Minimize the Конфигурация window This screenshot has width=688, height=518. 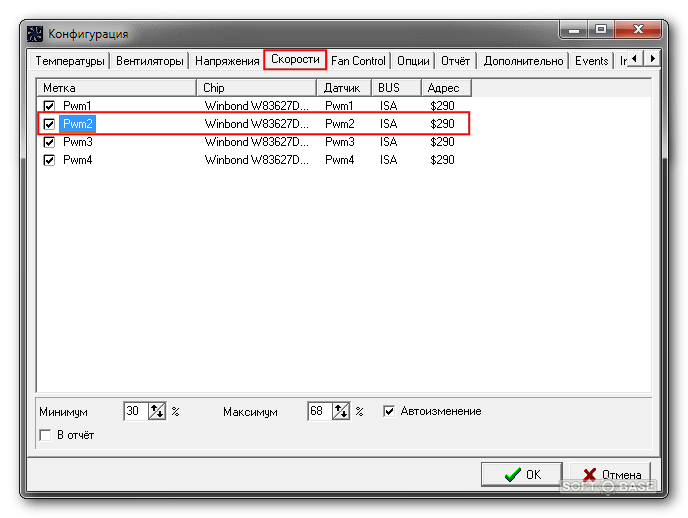tap(574, 30)
